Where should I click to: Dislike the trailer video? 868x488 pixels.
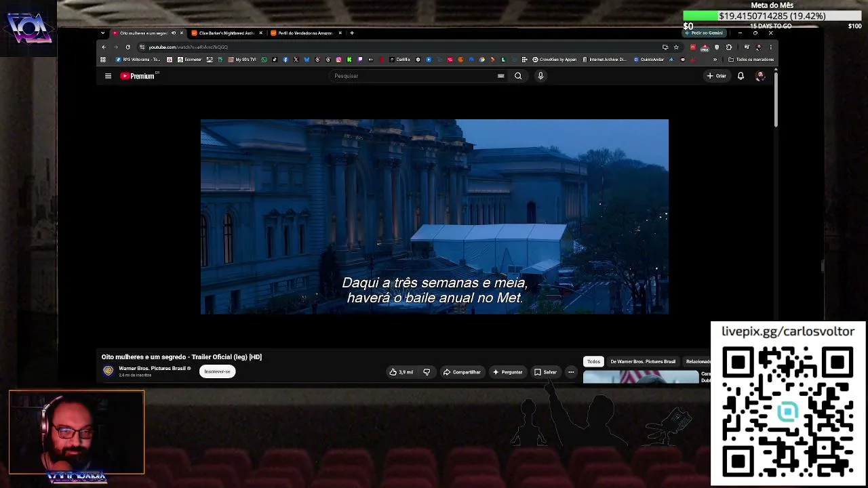[427, 372]
